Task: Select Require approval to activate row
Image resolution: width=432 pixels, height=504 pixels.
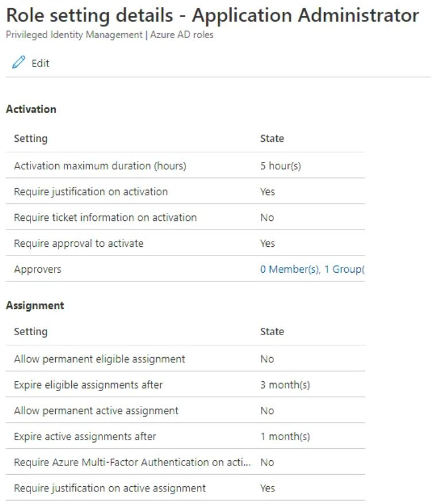Action: [186, 243]
